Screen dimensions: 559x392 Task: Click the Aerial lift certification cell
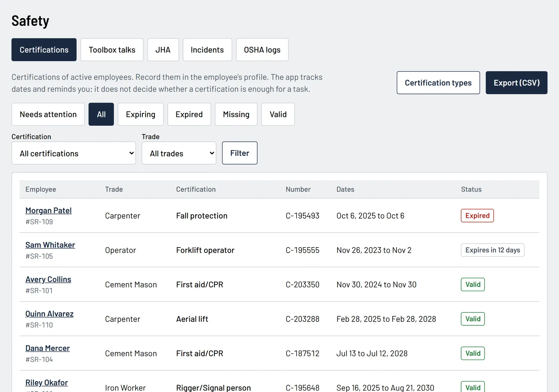pos(192,319)
